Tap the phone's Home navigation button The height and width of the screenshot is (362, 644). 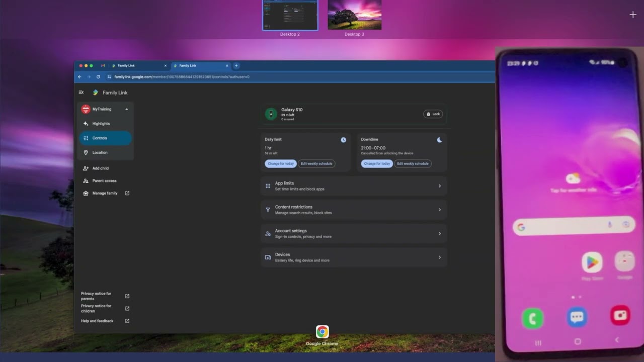click(578, 341)
